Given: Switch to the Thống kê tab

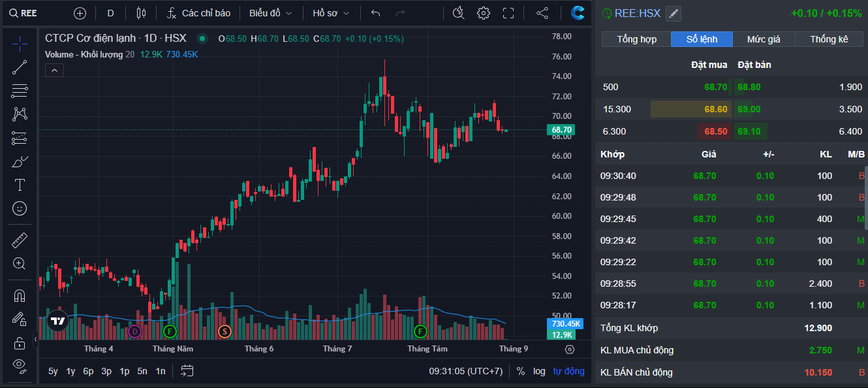Looking at the screenshot, I should click(x=830, y=39).
